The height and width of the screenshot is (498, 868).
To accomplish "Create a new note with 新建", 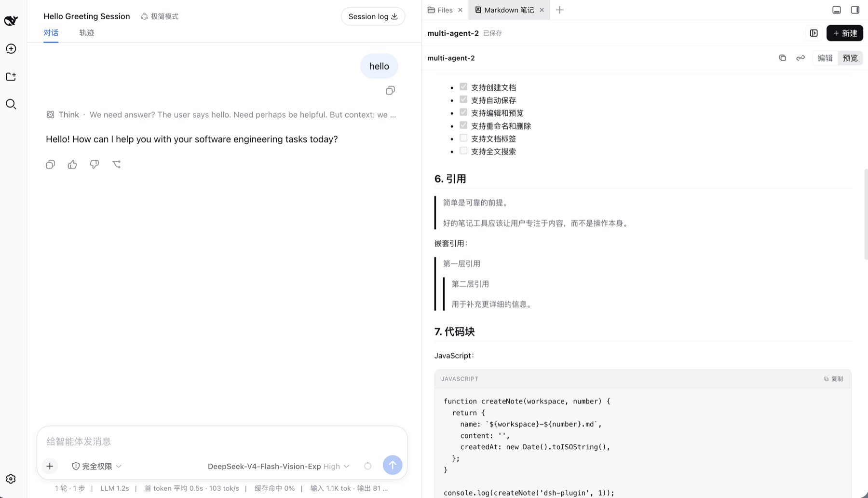I will pos(845,33).
